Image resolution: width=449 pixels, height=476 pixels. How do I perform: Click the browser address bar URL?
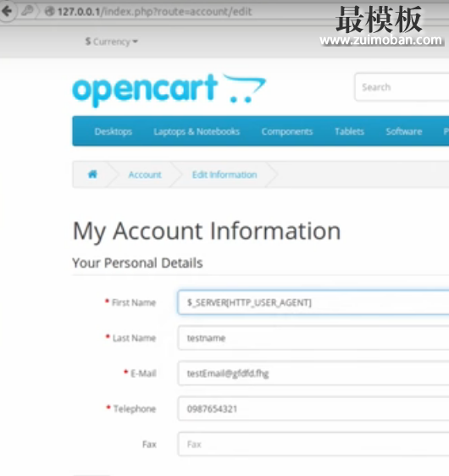(154, 12)
